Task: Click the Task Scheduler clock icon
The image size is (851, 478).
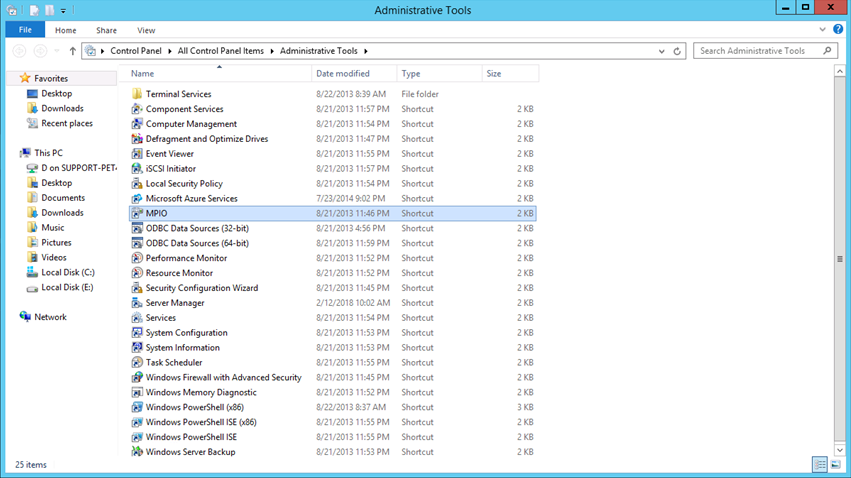Action: click(137, 363)
